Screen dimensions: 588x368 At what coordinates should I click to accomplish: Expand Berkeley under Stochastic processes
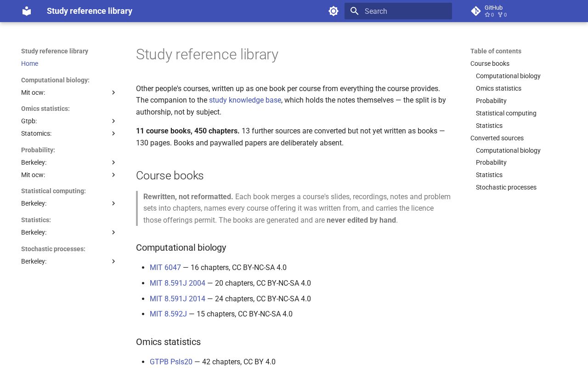113,261
